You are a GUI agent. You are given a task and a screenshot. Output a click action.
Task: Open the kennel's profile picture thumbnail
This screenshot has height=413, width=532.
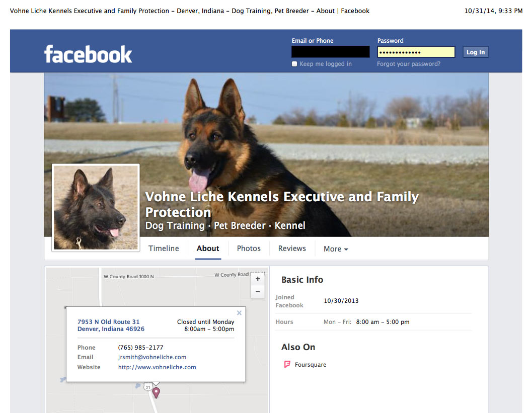tap(96, 208)
